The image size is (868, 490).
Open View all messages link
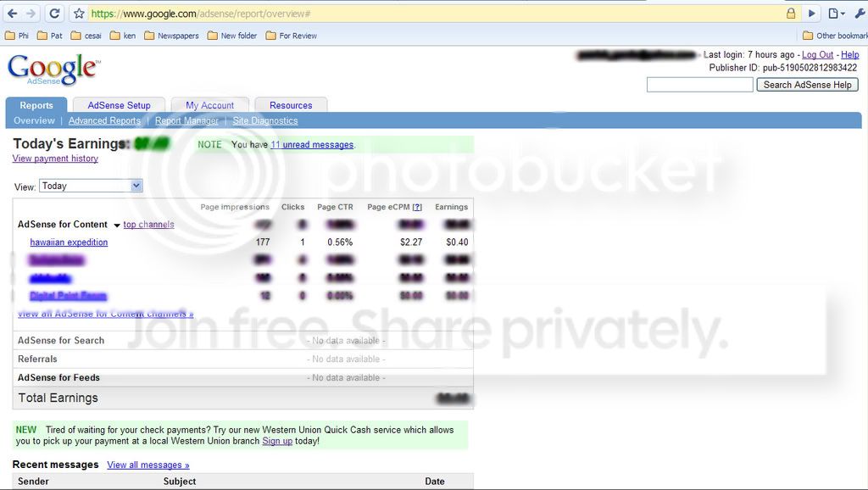(147, 465)
